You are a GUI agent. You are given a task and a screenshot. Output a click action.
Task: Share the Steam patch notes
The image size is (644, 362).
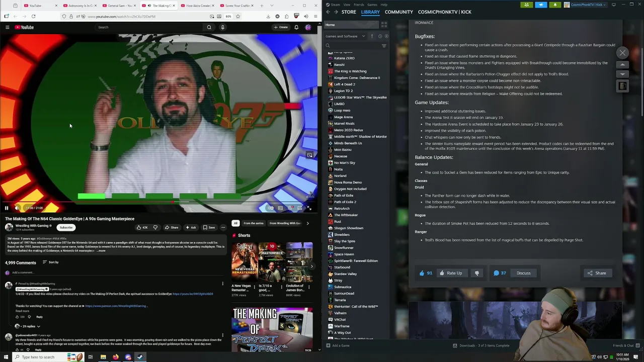pyautogui.click(x=597, y=273)
